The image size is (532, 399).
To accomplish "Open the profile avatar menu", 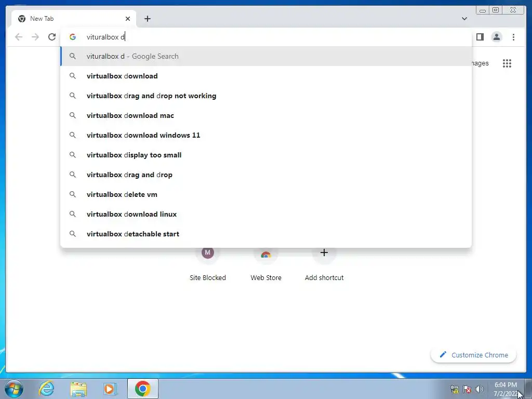I will click(x=496, y=37).
